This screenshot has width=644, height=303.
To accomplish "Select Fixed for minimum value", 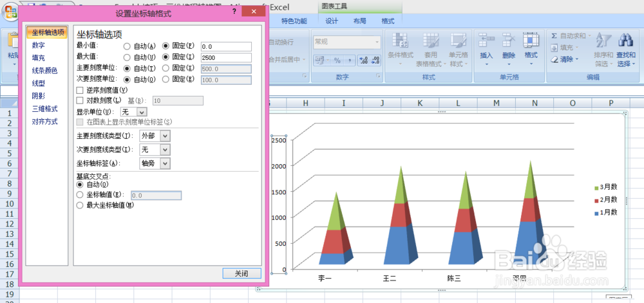I will [166, 46].
